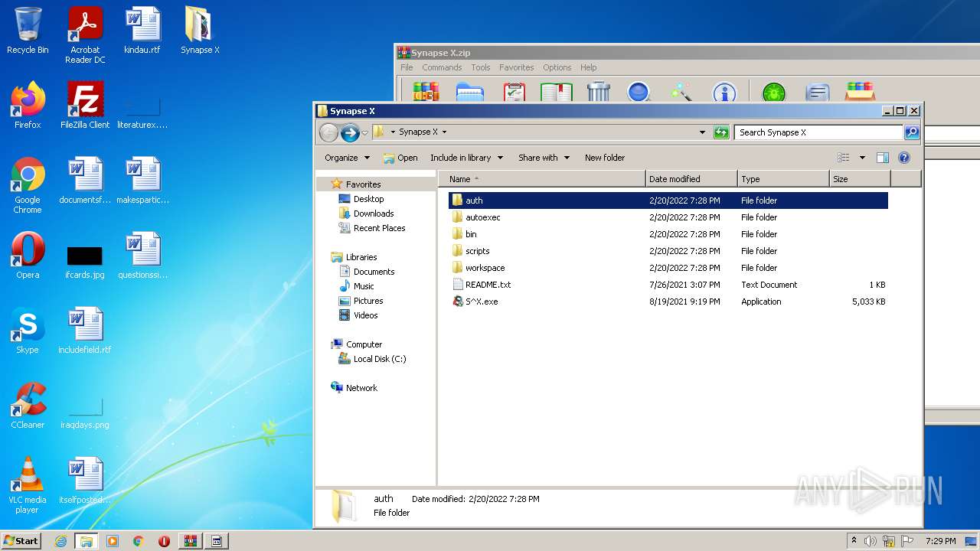This screenshot has height=551, width=980.
Task: Click the New folder button
Action: [605, 158]
